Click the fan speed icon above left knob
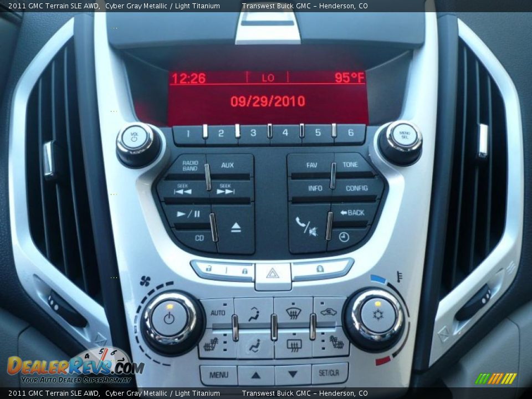The image size is (532, 399). click(145, 281)
